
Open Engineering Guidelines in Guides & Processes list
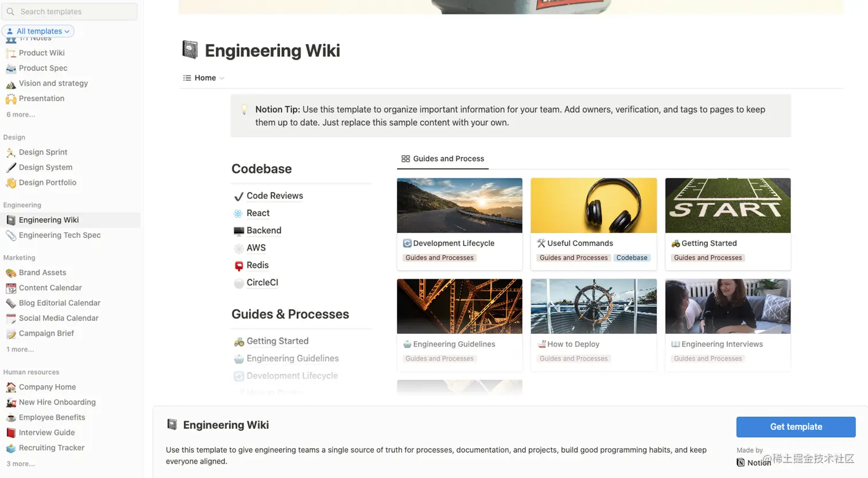tap(293, 358)
